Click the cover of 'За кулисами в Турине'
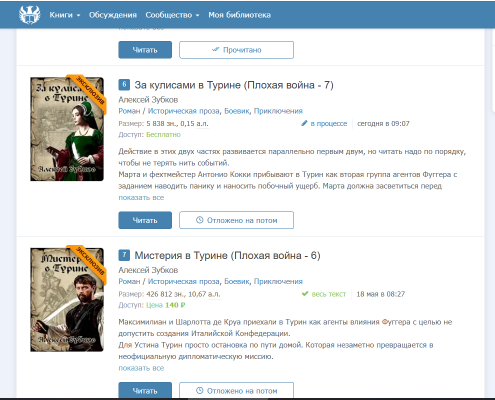The image size is (495, 400). (67, 129)
